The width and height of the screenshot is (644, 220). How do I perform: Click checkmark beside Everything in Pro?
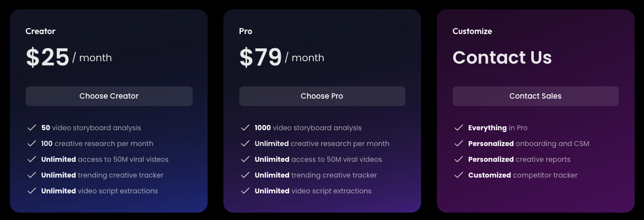[x=459, y=128]
